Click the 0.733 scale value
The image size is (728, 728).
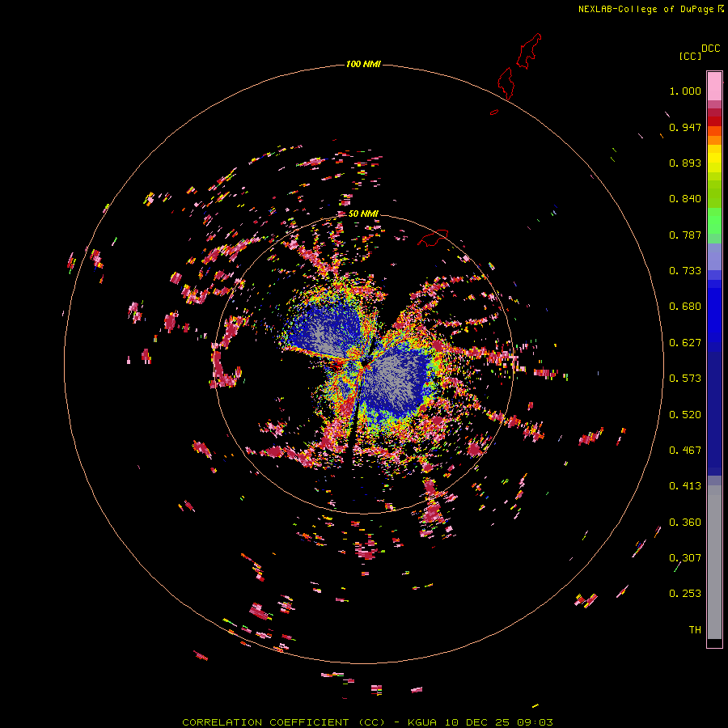coord(685,271)
